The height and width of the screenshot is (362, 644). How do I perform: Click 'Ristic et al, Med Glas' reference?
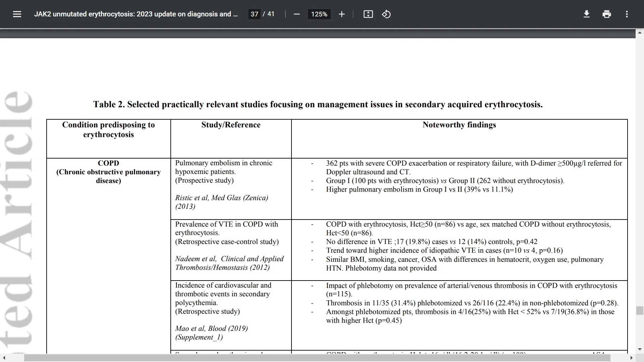[221, 202]
